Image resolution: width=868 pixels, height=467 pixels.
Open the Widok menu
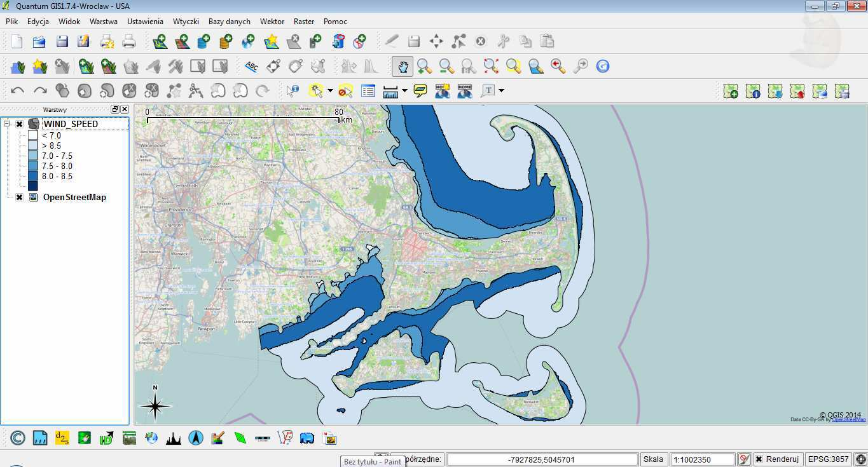click(69, 21)
